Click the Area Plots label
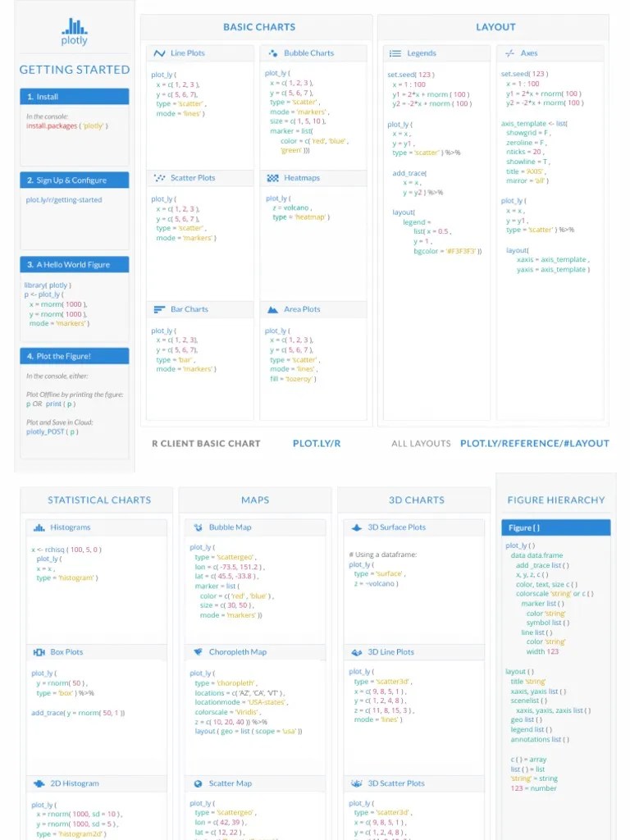 click(x=302, y=309)
